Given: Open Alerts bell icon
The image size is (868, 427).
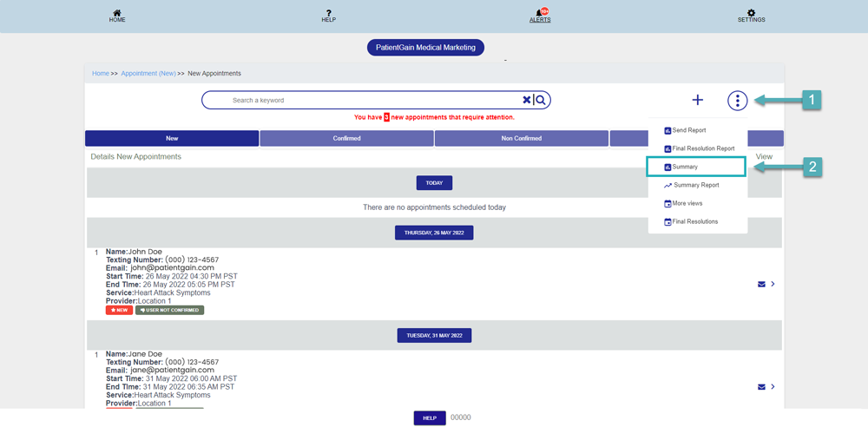Looking at the screenshot, I should [539, 13].
